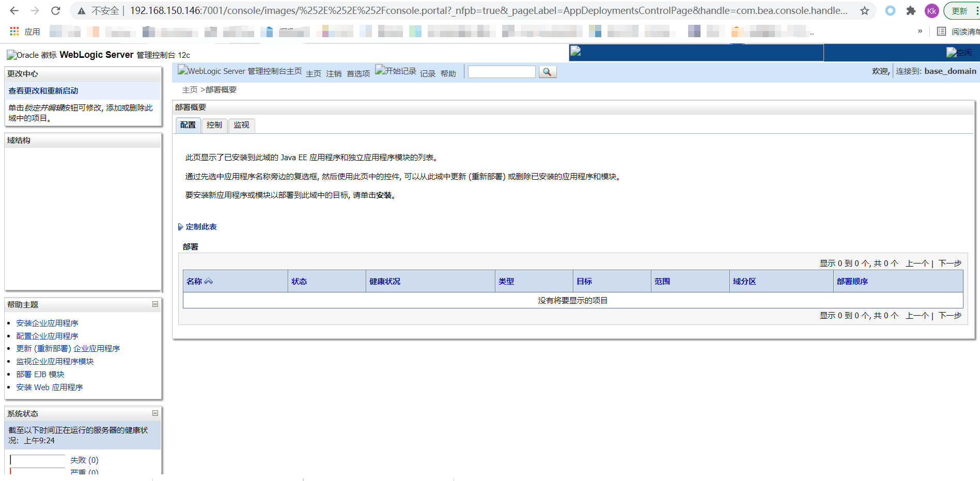Open the reading list icon

[942, 32]
